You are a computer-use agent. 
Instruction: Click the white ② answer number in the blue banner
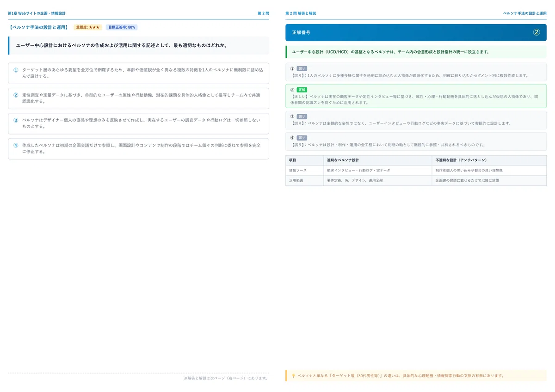(x=536, y=32)
